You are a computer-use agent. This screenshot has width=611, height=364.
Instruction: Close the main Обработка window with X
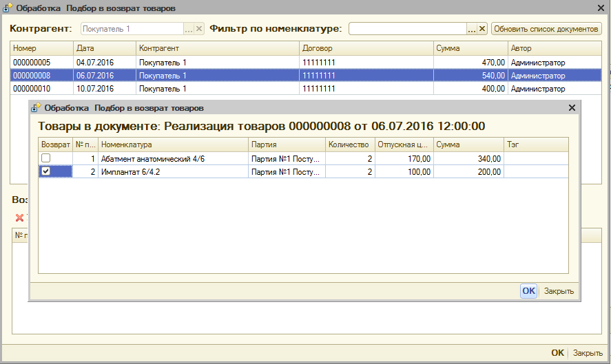click(x=601, y=8)
